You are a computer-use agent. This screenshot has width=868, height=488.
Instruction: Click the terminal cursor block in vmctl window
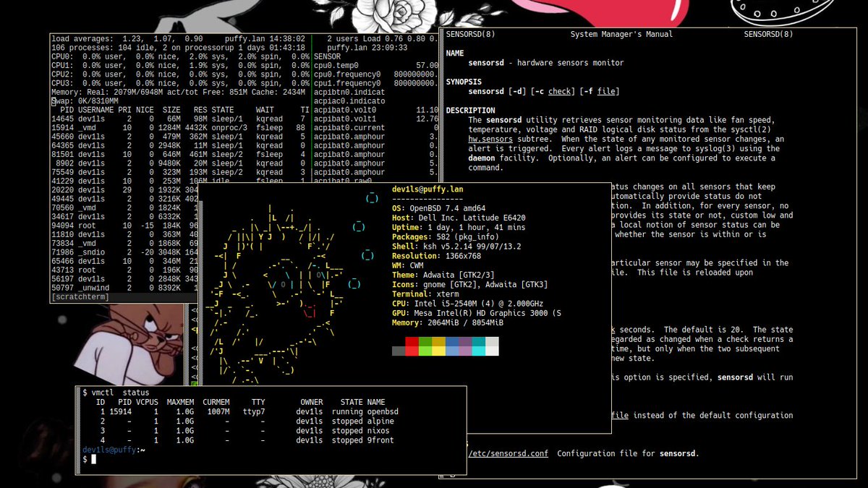[x=95, y=458]
